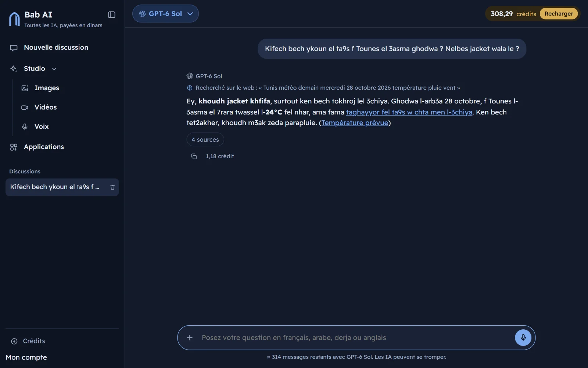Click the Vidéos camera icon
Screen dimensions: 588x368
(x=25, y=107)
